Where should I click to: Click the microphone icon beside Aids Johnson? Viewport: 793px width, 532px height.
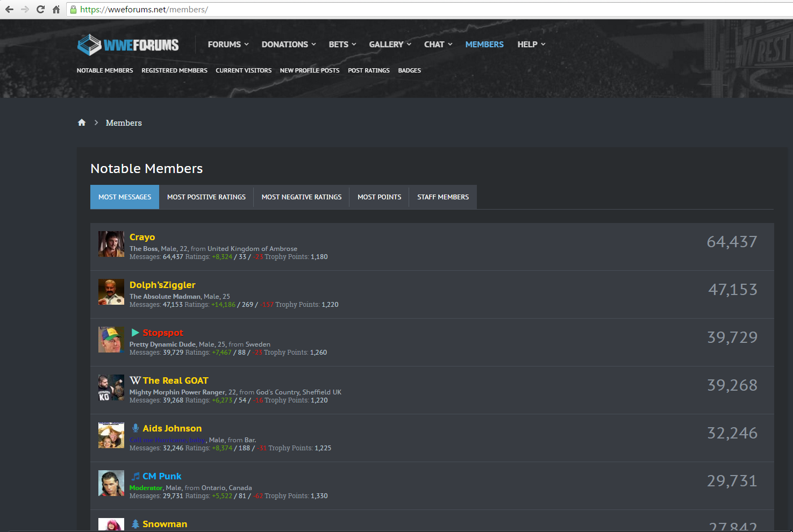click(135, 428)
